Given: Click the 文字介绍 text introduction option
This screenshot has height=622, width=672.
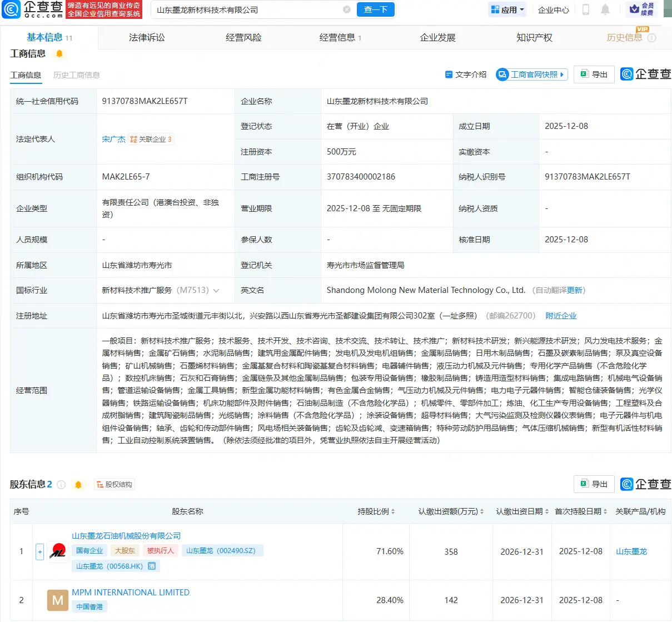Looking at the screenshot, I should tap(466, 74).
